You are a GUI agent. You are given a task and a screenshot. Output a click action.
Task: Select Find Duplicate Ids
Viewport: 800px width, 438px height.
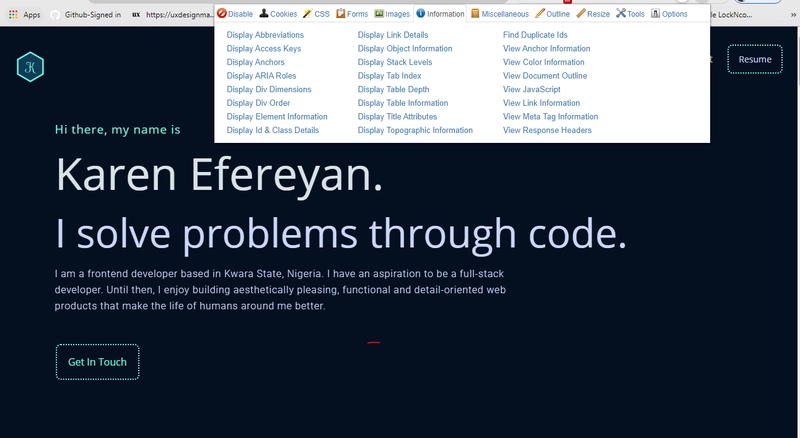pos(535,35)
